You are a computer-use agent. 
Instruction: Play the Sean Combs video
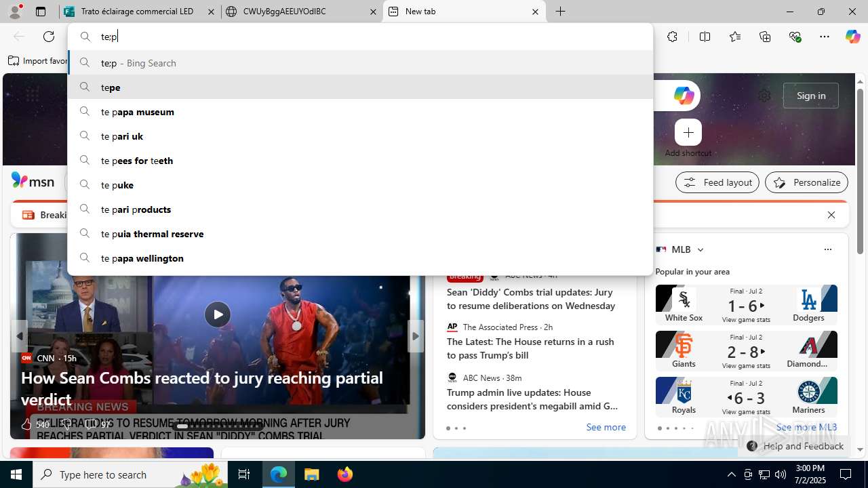pos(218,314)
